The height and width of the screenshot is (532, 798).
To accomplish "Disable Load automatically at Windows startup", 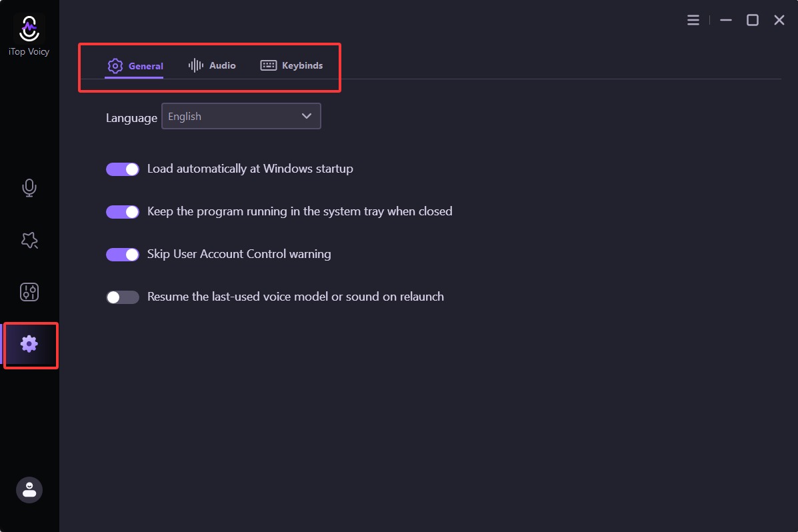I will coord(123,169).
